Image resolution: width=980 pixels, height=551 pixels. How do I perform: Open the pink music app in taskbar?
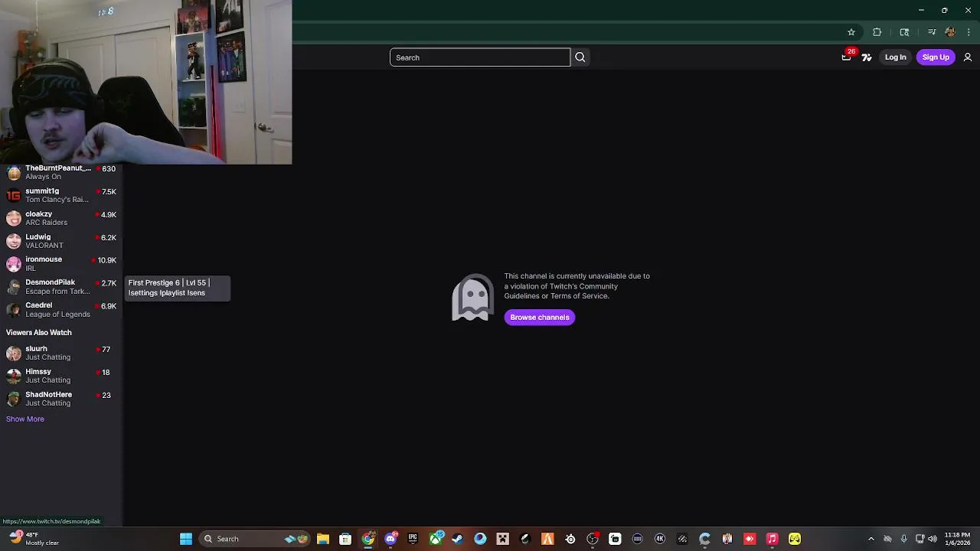click(x=772, y=539)
